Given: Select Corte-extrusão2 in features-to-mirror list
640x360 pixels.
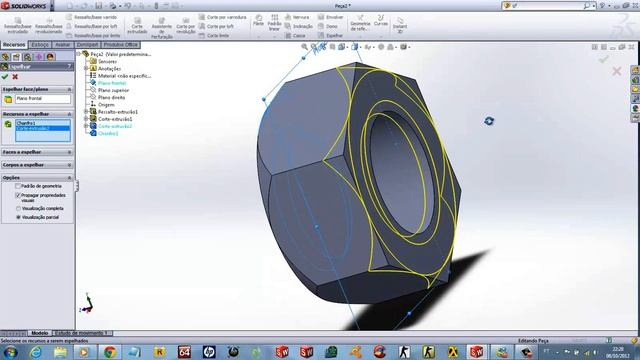Looking at the screenshot, I should click(42, 128).
